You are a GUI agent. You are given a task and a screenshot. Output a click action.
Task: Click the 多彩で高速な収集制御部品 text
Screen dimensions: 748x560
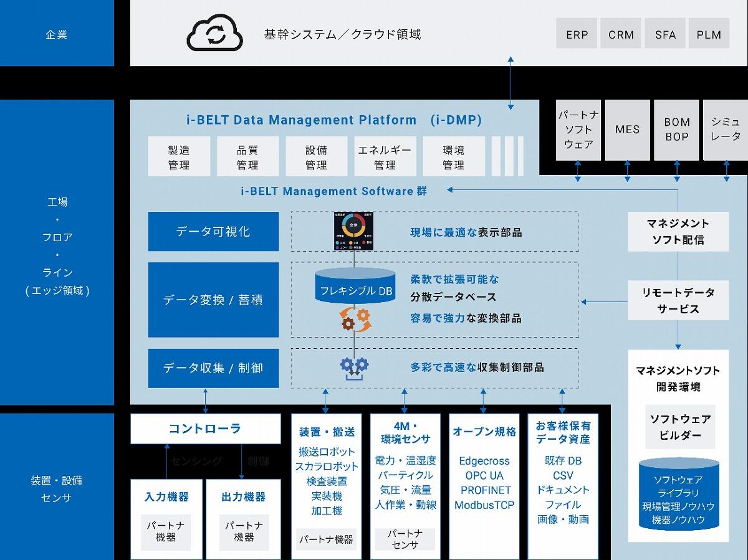coord(477,368)
